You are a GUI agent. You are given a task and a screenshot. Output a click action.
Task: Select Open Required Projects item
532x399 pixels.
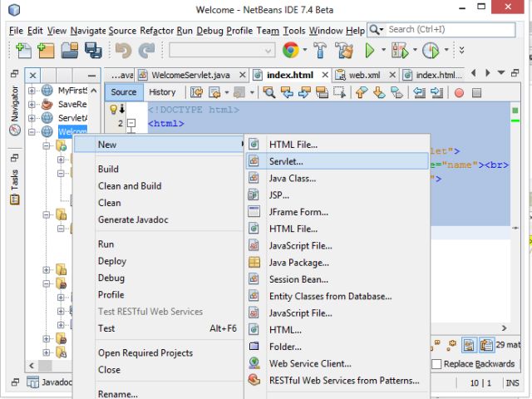tap(159, 353)
